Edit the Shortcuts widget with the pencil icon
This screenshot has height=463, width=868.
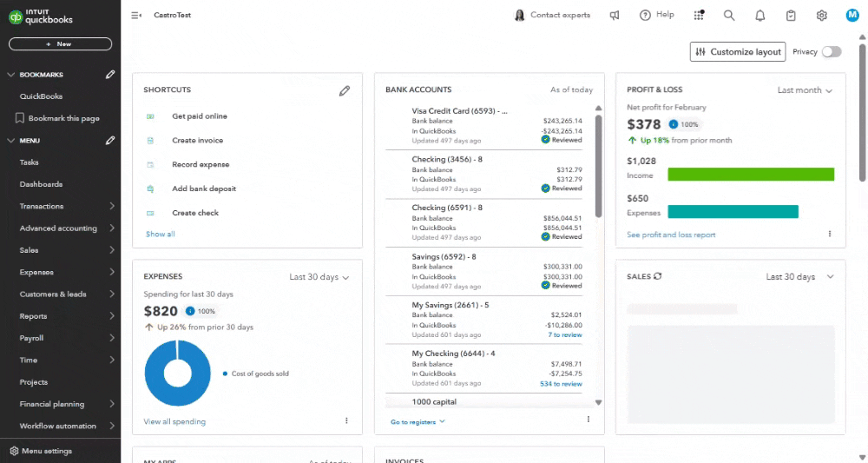[345, 91]
